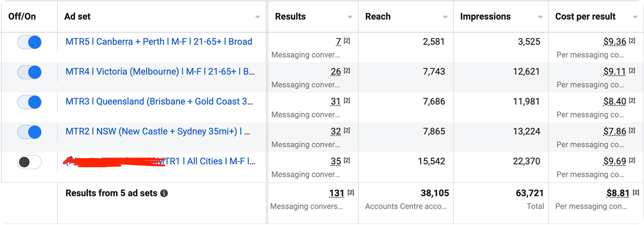Viewport: 644px width, 225px height.
Task: Turn off the MTR5 Canberra + Perth ad set
Action: coord(29,42)
